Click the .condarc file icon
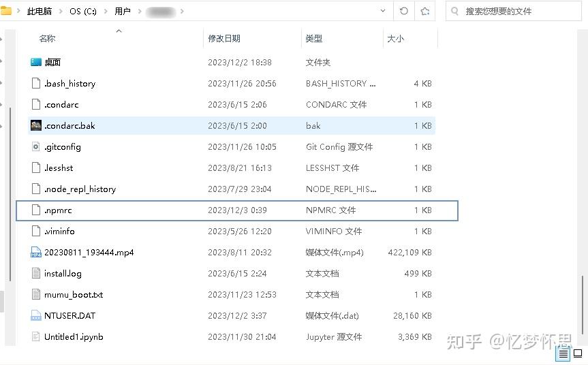 36,105
